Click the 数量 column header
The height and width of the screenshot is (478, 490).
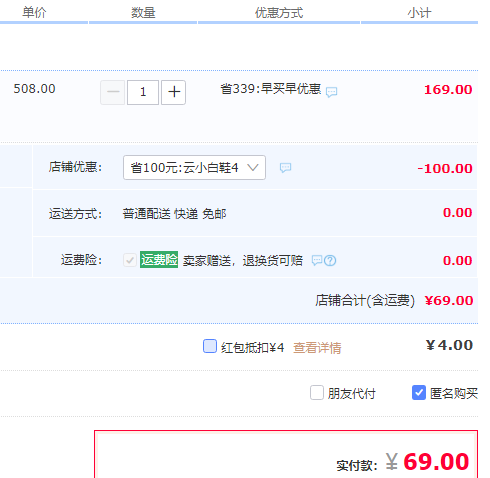pos(143,13)
